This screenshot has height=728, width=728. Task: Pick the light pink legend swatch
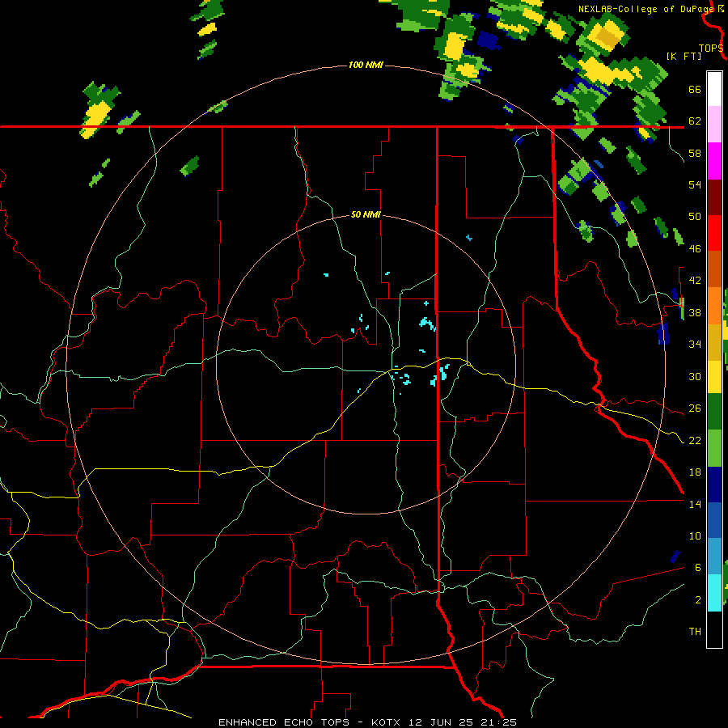(714, 124)
